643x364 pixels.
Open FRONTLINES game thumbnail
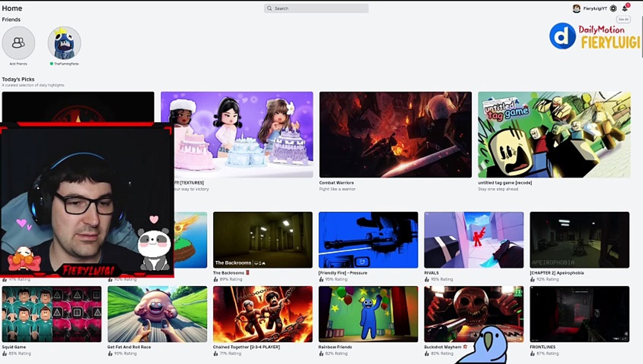pyautogui.click(x=579, y=314)
